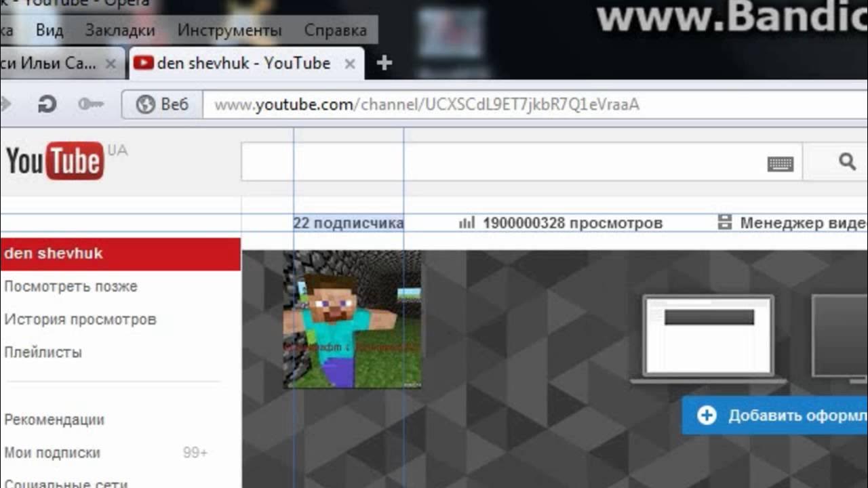This screenshot has width=868, height=488.
Task: Click the YouTube logo
Action: [x=55, y=161]
